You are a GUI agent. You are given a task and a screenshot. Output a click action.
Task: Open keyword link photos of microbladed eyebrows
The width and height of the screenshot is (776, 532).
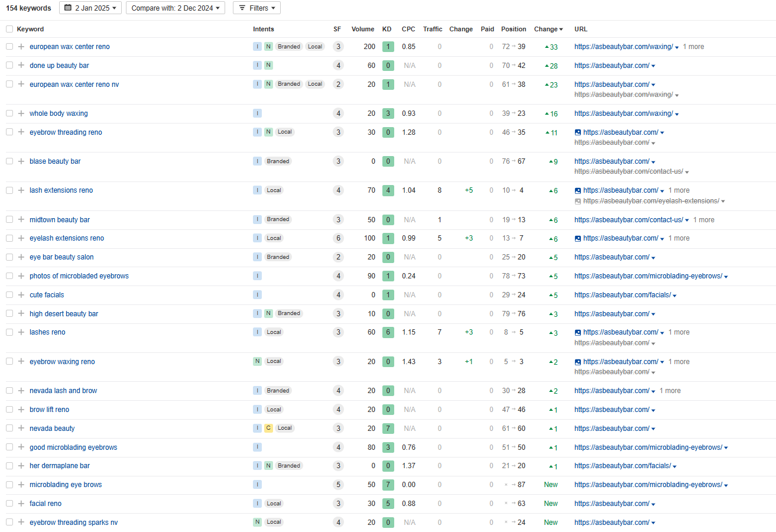[x=79, y=276]
